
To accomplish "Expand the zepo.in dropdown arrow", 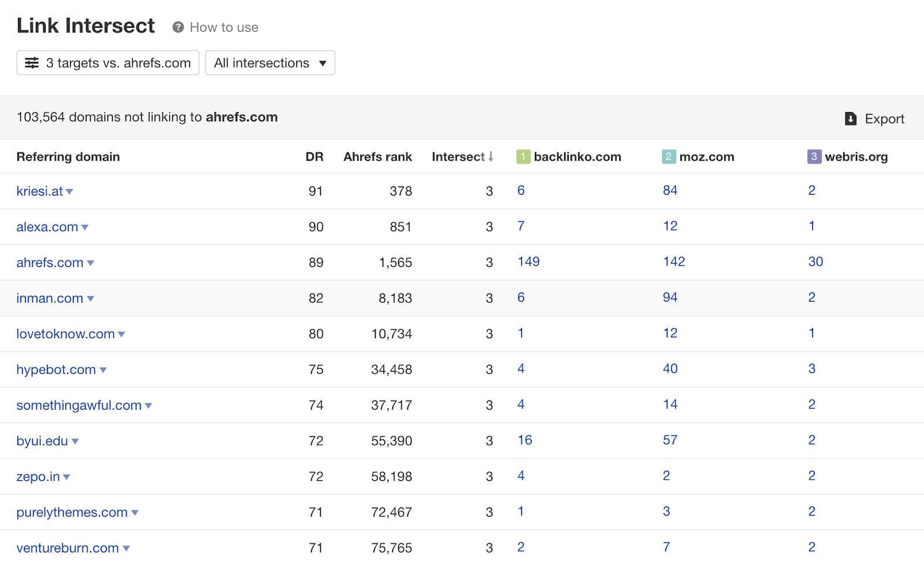I will point(66,477).
